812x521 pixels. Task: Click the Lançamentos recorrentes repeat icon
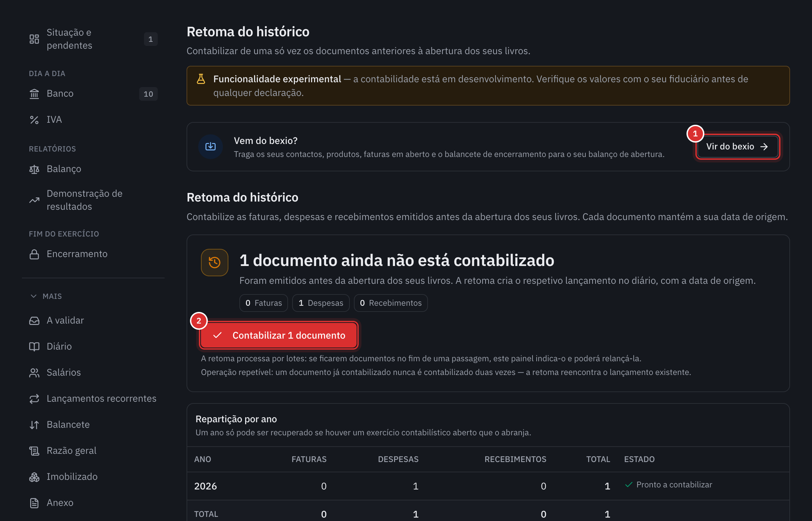pyautogui.click(x=34, y=399)
